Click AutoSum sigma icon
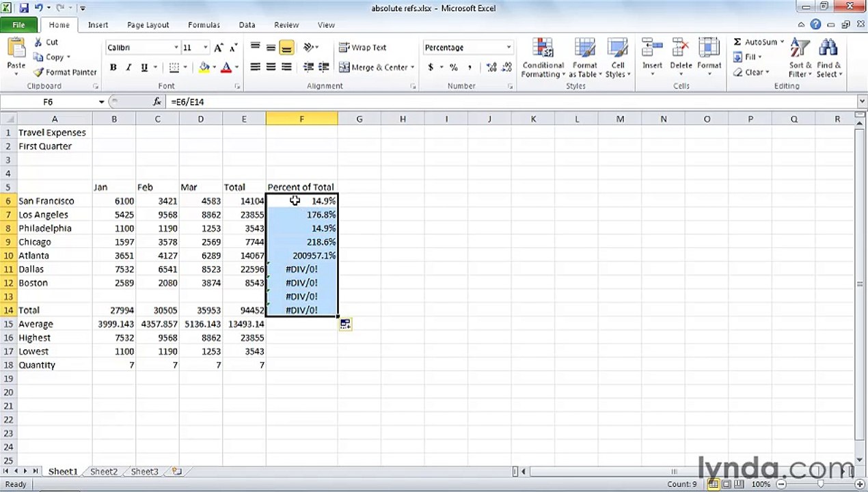Image resolution: width=868 pixels, height=492 pixels. (737, 42)
